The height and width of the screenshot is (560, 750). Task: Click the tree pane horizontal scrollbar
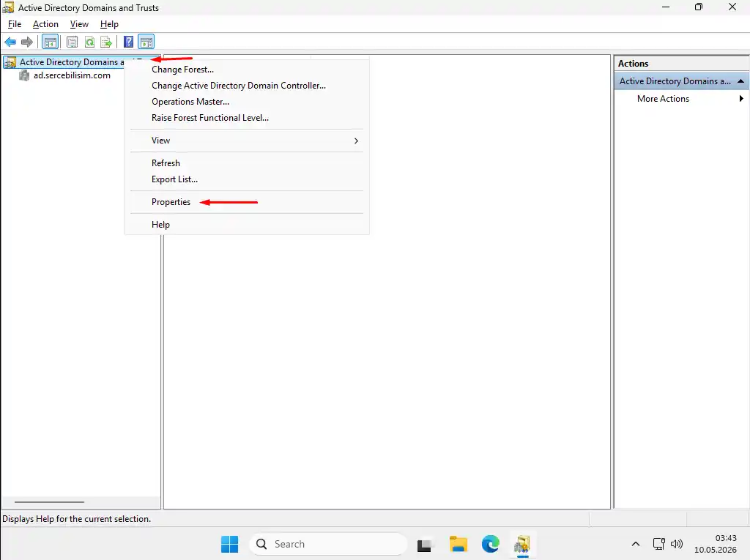click(x=49, y=502)
